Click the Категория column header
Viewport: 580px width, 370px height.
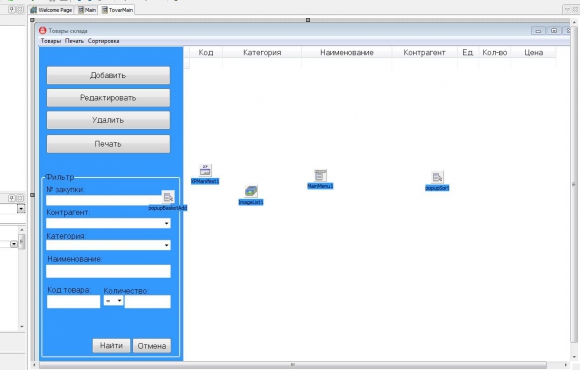[262, 53]
